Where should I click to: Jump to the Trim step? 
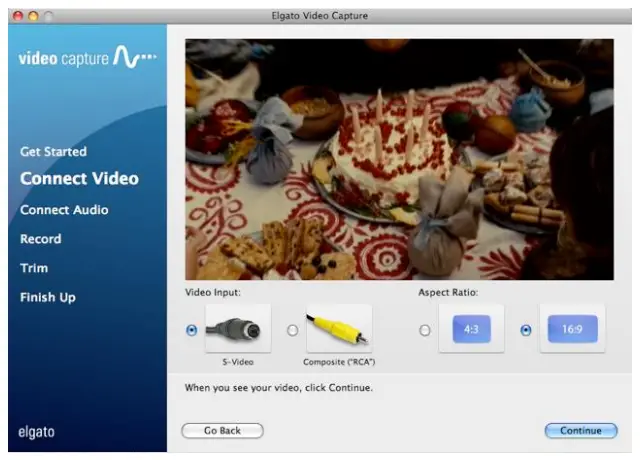tap(34, 268)
